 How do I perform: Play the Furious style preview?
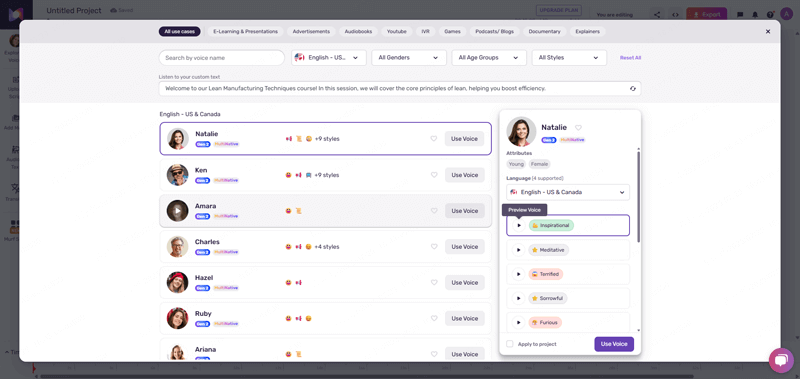click(x=519, y=322)
